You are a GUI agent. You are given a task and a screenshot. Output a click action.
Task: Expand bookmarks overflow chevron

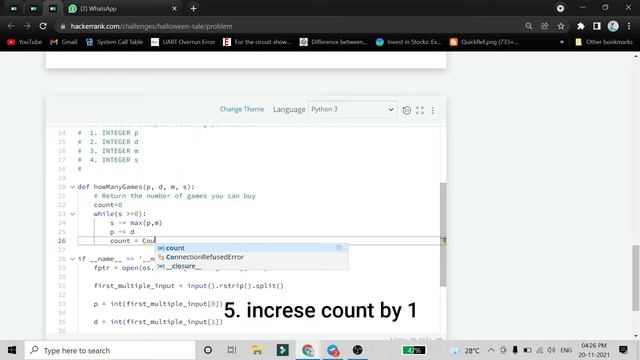click(x=562, y=42)
